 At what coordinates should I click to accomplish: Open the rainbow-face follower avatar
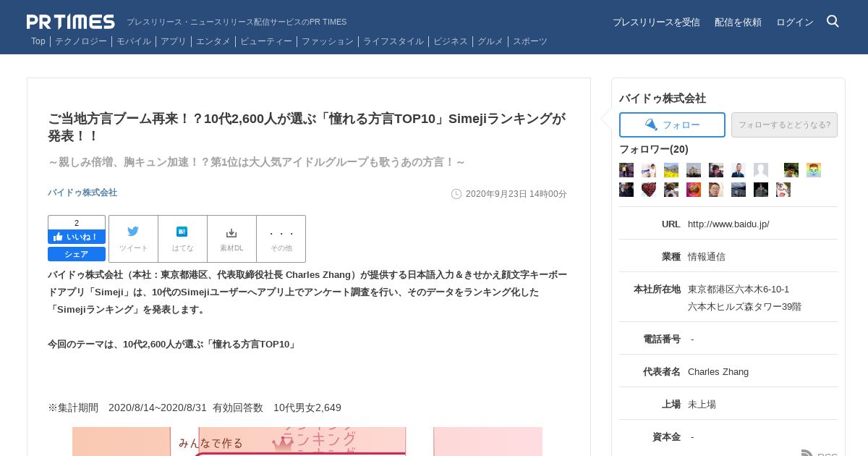tap(814, 170)
